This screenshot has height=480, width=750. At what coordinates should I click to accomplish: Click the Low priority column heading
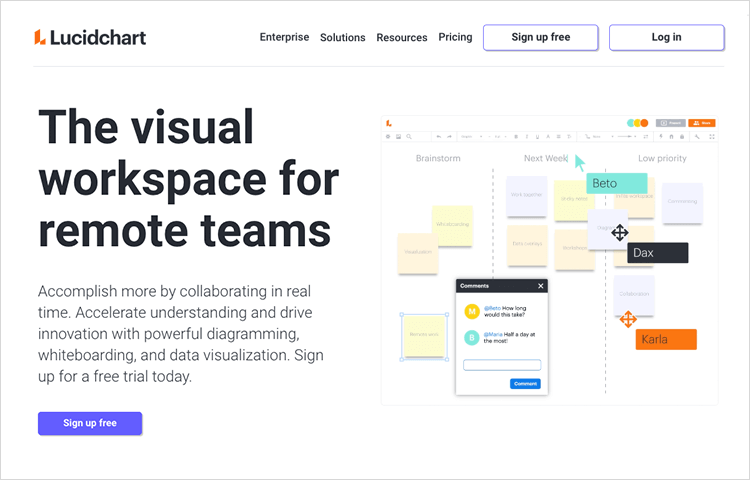pos(662,158)
